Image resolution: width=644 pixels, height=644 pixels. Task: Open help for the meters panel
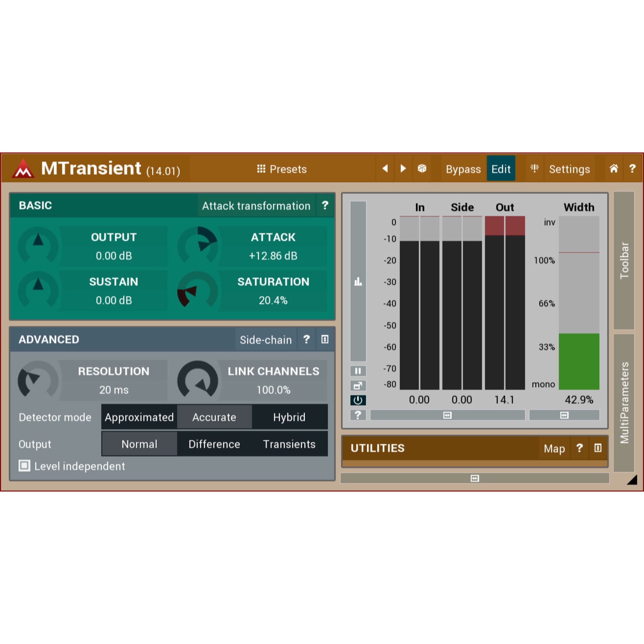pyautogui.click(x=358, y=415)
